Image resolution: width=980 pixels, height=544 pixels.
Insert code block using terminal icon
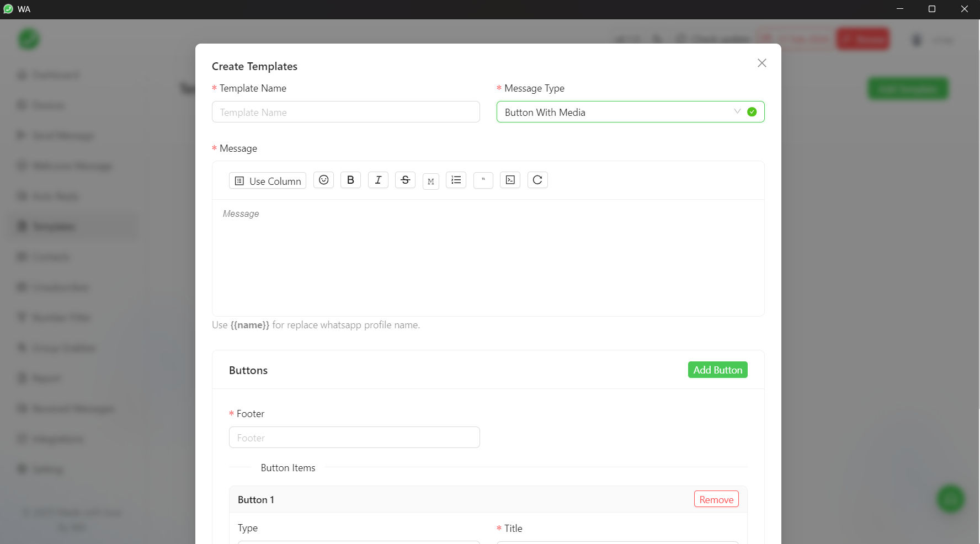click(510, 180)
